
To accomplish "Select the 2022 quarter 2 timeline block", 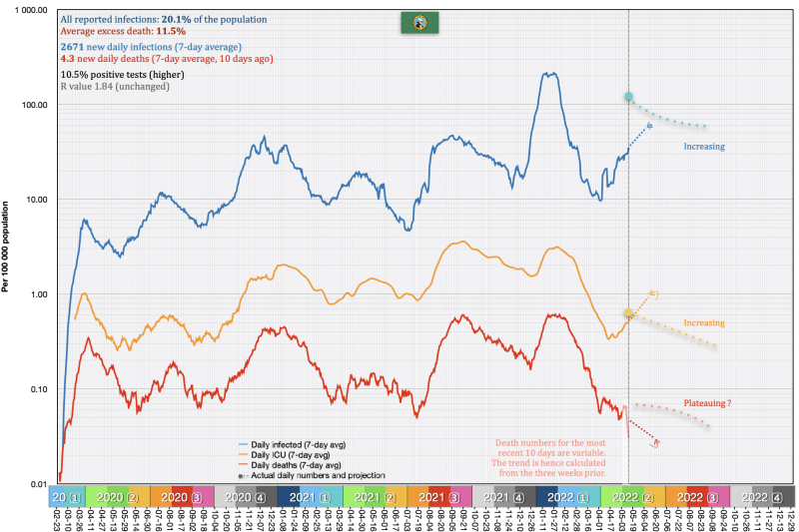I will pos(632,496).
